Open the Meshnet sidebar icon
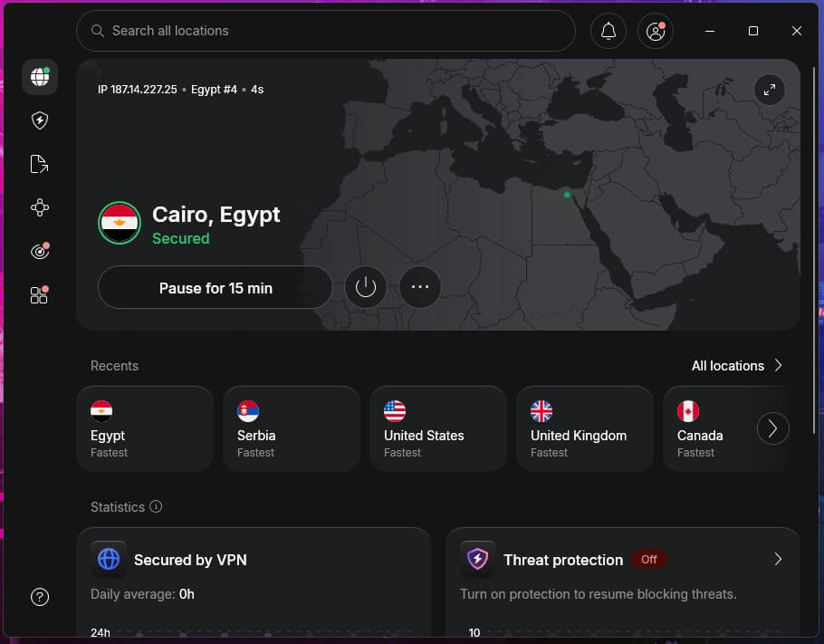824x644 pixels. 40,207
